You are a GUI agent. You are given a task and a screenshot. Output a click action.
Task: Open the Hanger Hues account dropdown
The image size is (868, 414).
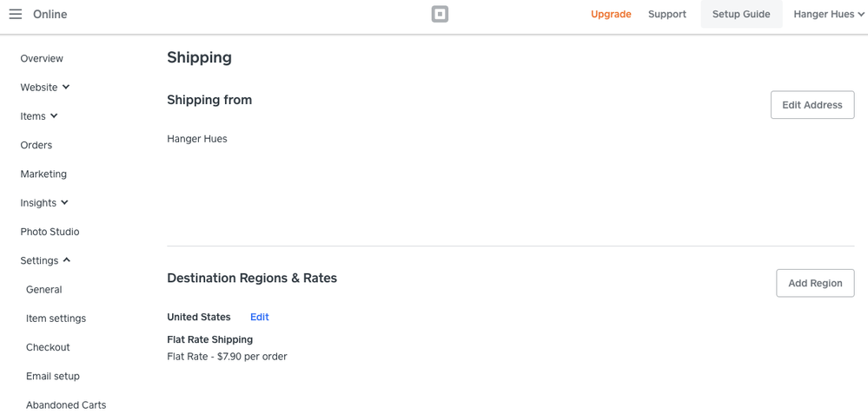[x=828, y=14]
